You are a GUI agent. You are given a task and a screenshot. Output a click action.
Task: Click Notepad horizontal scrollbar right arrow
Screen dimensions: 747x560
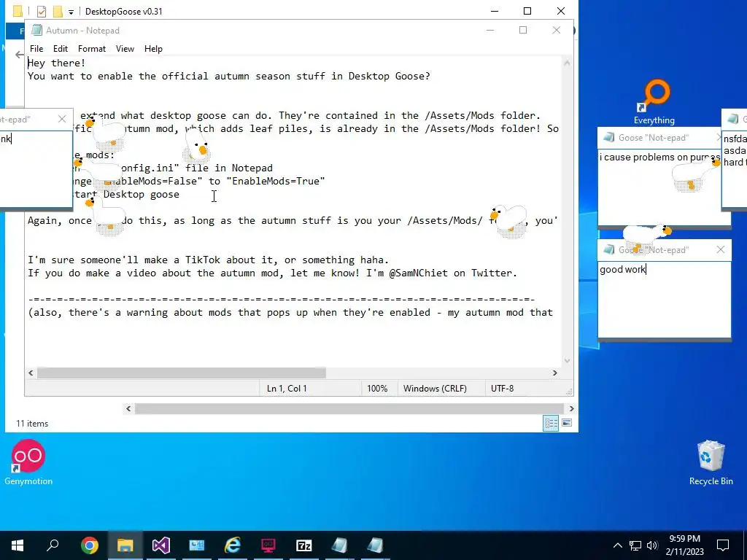click(x=554, y=373)
